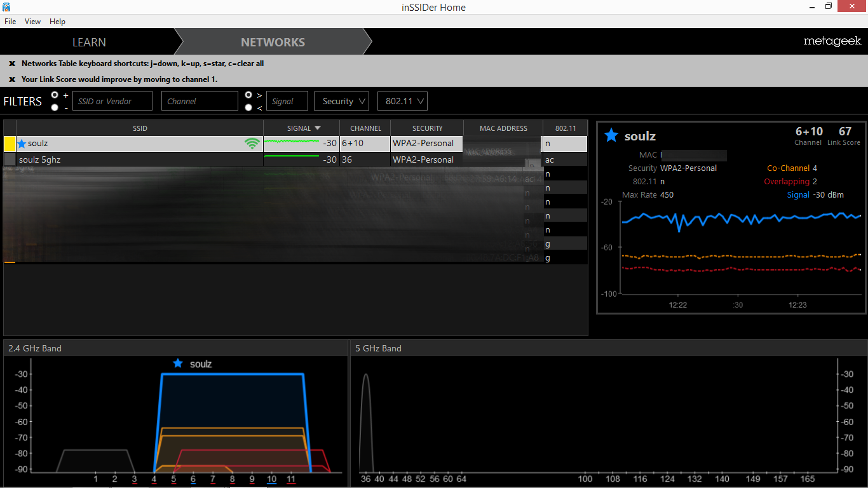868x488 pixels.
Task: Click the Link Score 67 value
Action: tap(844, 132)
